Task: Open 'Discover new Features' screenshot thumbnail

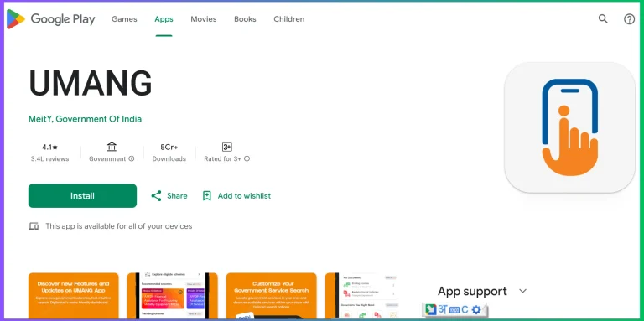Action: pyautogui.click(x=74, y=296)
